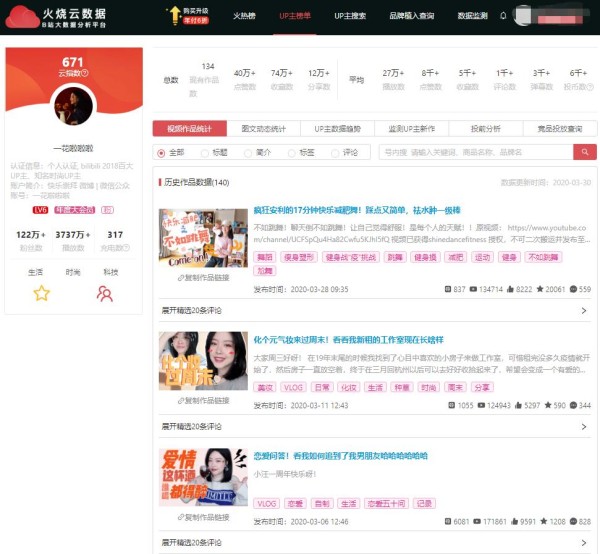Open the UP主榜单 nav item
The height and width of the screenshot is (554, 600).
[295, 16]
